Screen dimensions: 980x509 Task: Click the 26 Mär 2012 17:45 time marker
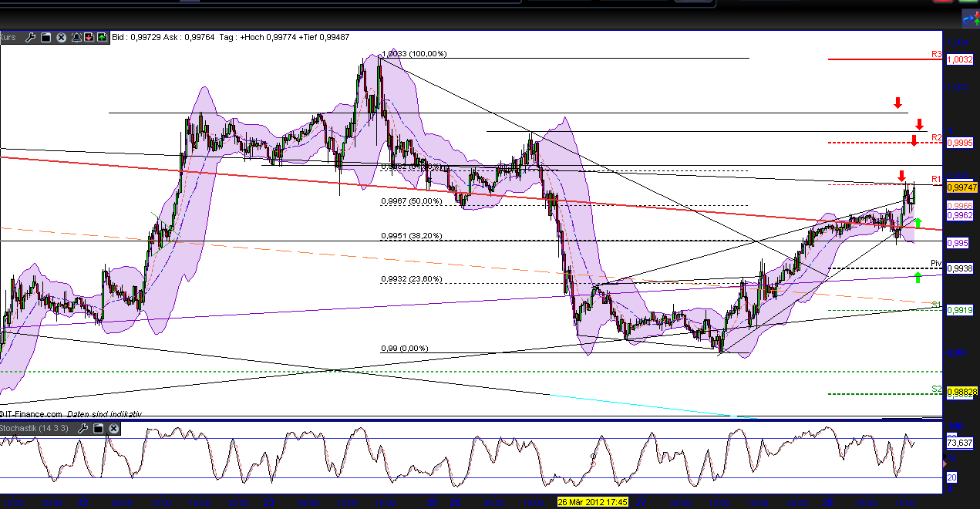coord(593,501)
